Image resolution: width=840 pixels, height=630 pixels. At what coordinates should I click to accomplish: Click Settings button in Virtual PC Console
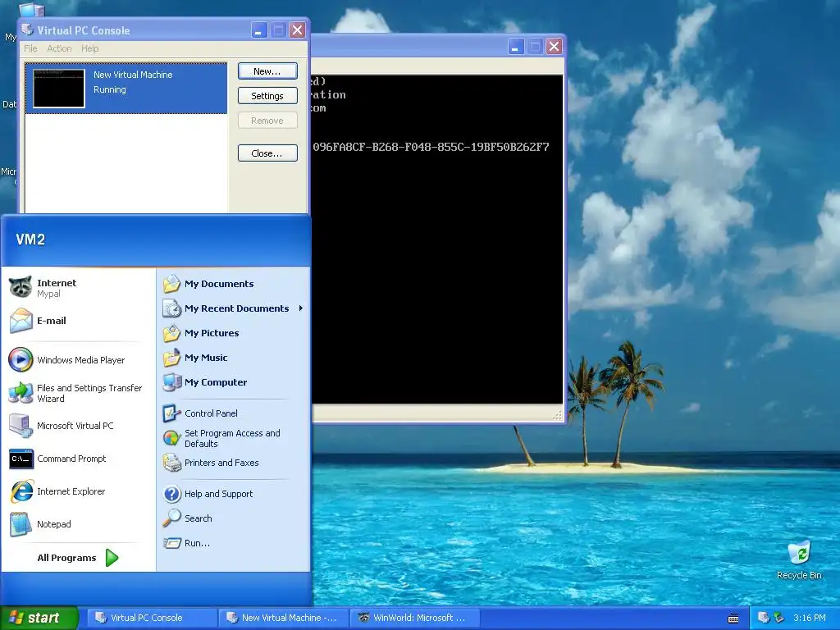[x=267, y=96]
